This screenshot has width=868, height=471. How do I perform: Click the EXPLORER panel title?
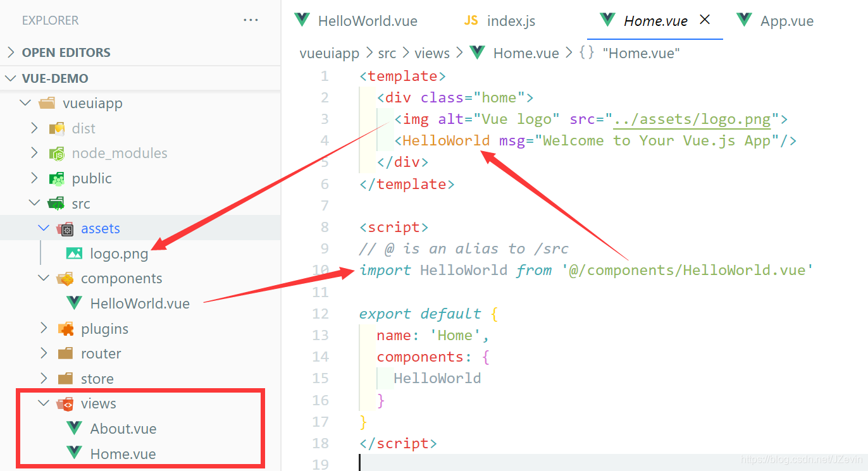(x=51, y=20)
